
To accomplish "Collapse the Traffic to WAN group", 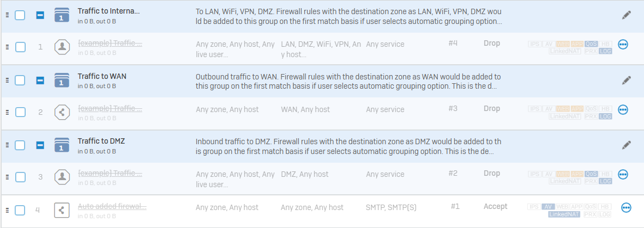I will click(x=40, y=81).
